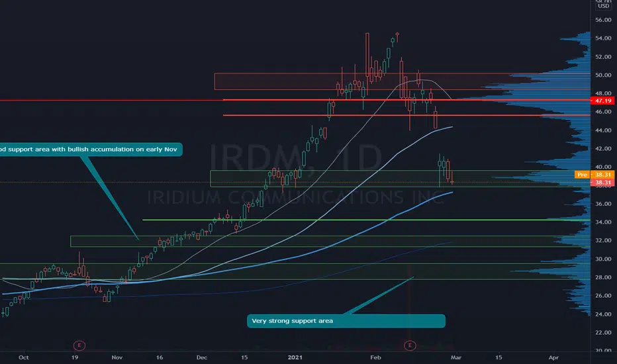Click the 15 date label after Mar

click(x=498, y=357)
